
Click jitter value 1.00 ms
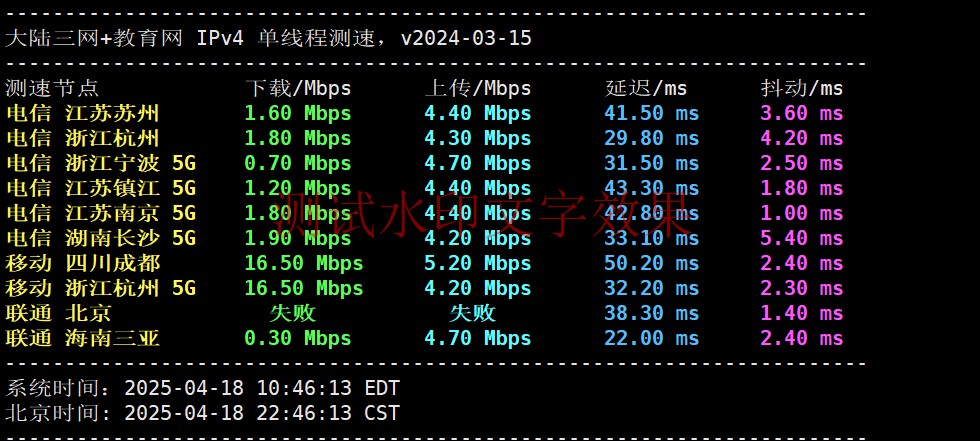[802, 213]
